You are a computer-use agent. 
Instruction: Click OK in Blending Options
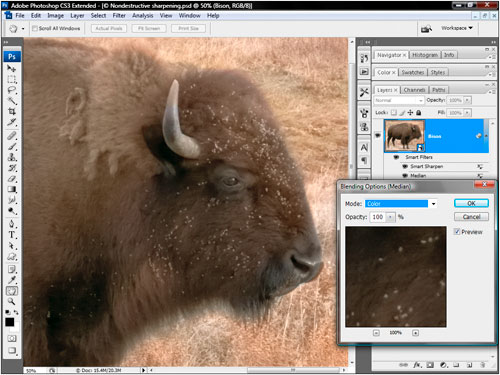[471, 203]
